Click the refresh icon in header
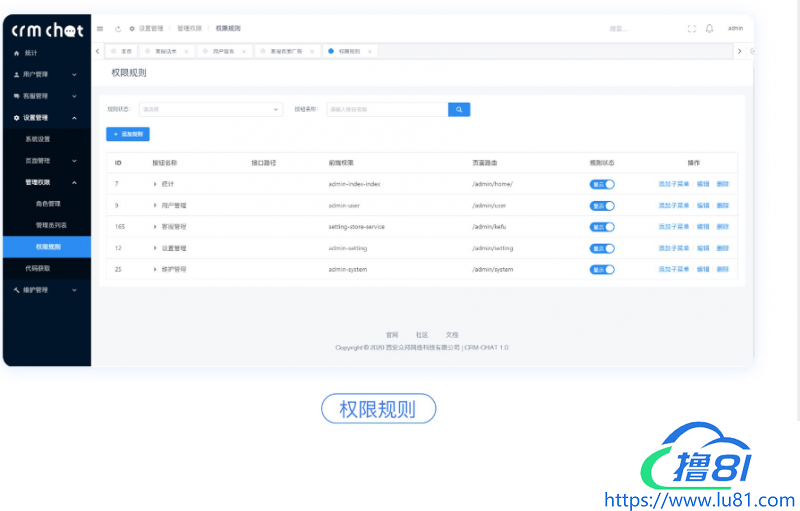This screenshot has height=511, width=800. [118, 29]
